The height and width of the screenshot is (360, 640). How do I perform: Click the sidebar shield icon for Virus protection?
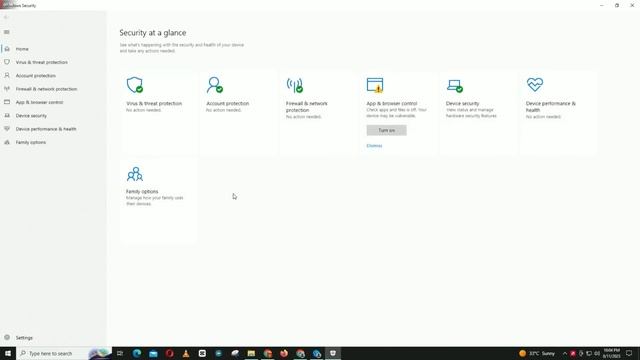[x=7, y=62]
